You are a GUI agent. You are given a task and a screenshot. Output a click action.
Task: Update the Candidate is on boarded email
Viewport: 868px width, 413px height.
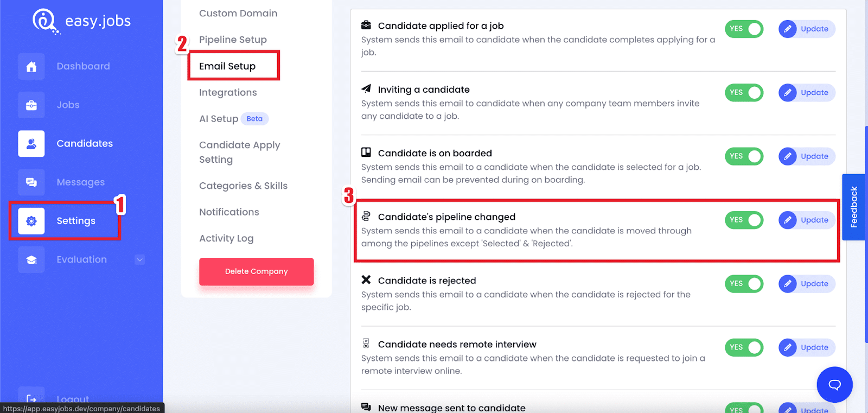[807, 156]
